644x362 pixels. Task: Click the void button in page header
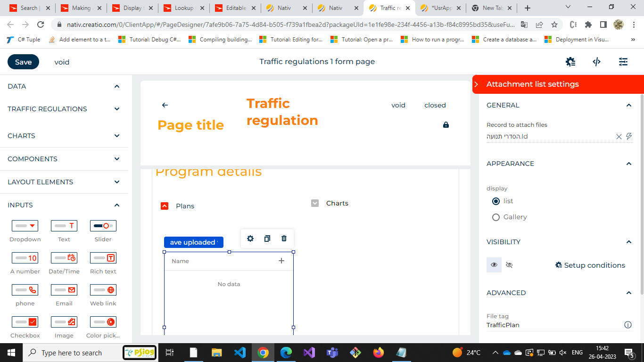(x=398, y=105)
